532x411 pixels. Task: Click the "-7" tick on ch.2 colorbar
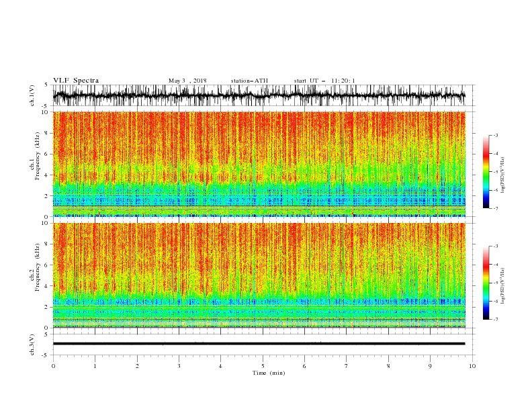coord(496,319)
